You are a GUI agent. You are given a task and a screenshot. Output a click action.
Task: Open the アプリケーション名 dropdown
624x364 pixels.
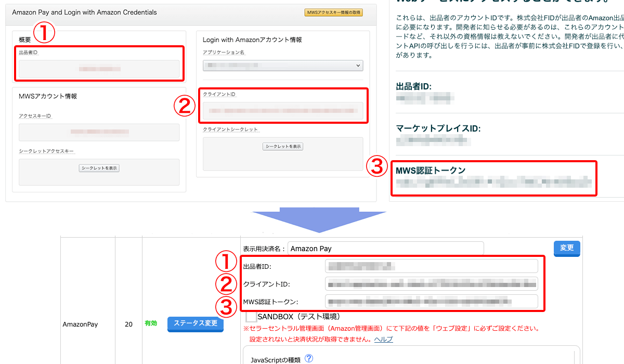point(283,66)
